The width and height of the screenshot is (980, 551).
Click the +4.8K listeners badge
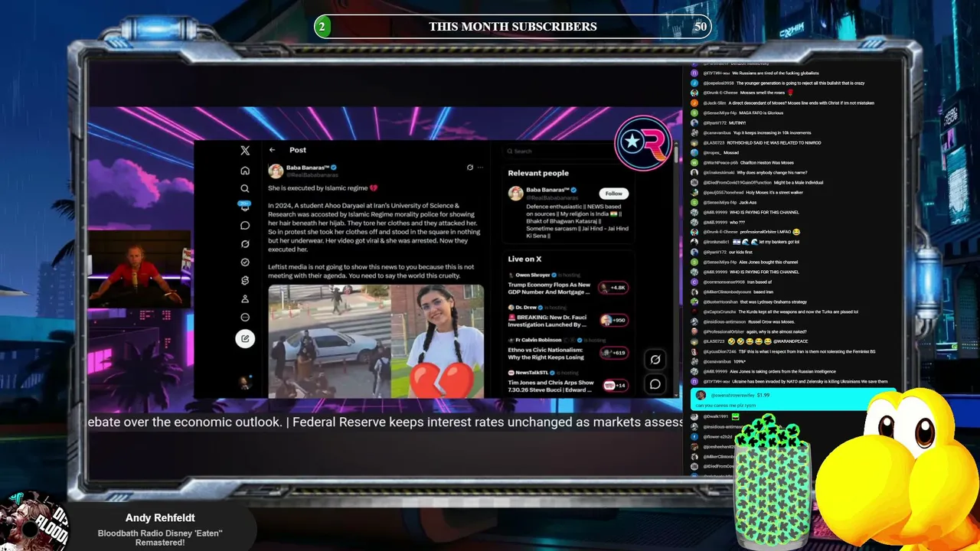click(613, 288)
